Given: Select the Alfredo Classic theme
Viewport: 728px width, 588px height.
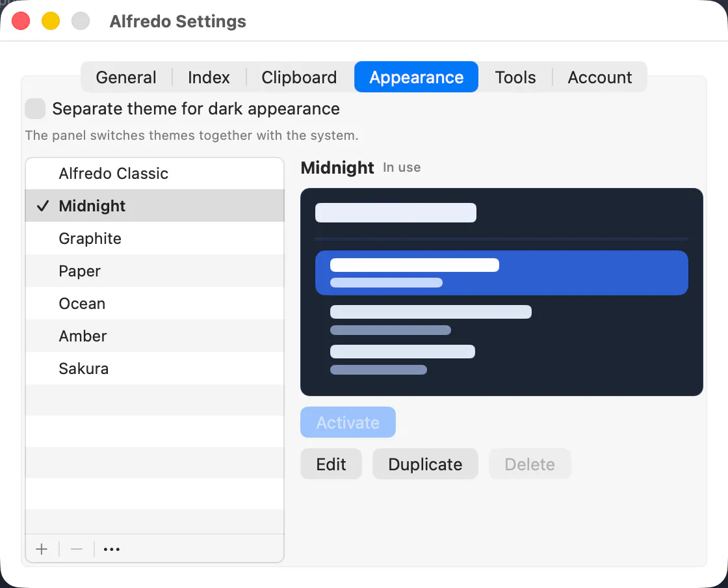Looking at the screenshot, I should (x=155, y=173).
